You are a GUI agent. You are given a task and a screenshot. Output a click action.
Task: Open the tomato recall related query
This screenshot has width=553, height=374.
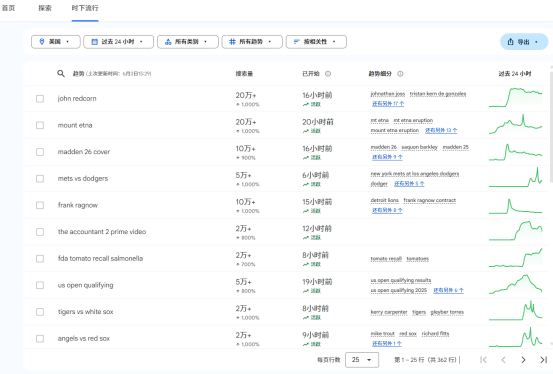386,259
